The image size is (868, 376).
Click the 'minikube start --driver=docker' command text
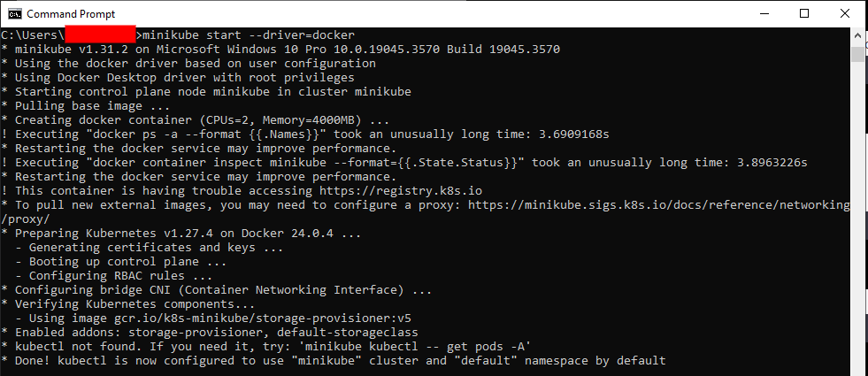249,35
